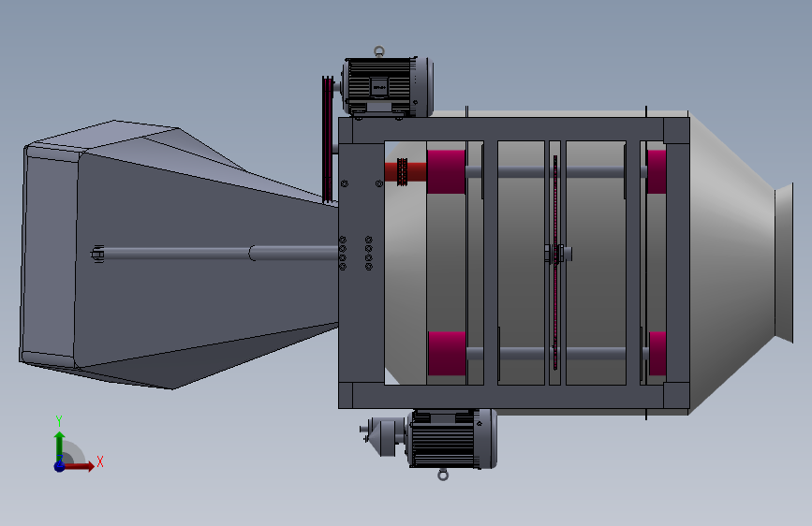
Task: Select the lifting eye bolt on the top motor
Action: tap(379, 51)
